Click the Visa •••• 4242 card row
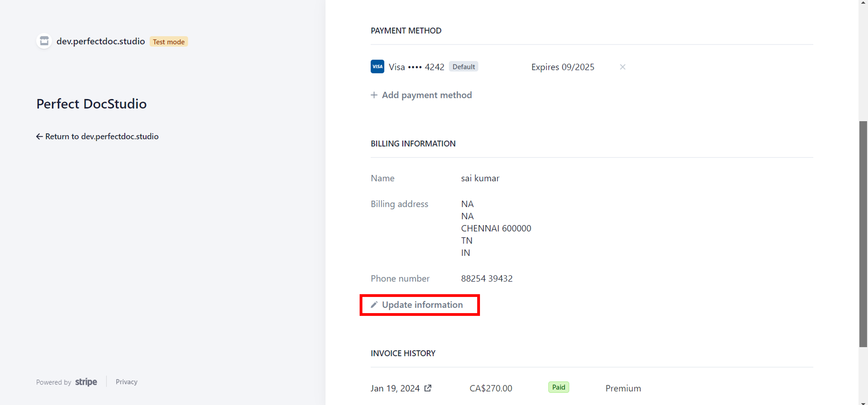 (x=416, y=67)
